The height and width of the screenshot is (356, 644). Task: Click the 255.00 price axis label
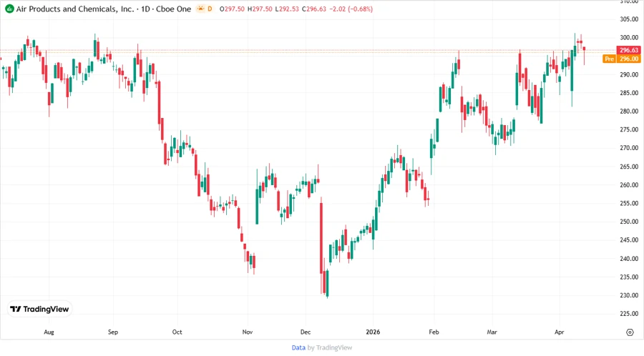(x=629, y=204)
